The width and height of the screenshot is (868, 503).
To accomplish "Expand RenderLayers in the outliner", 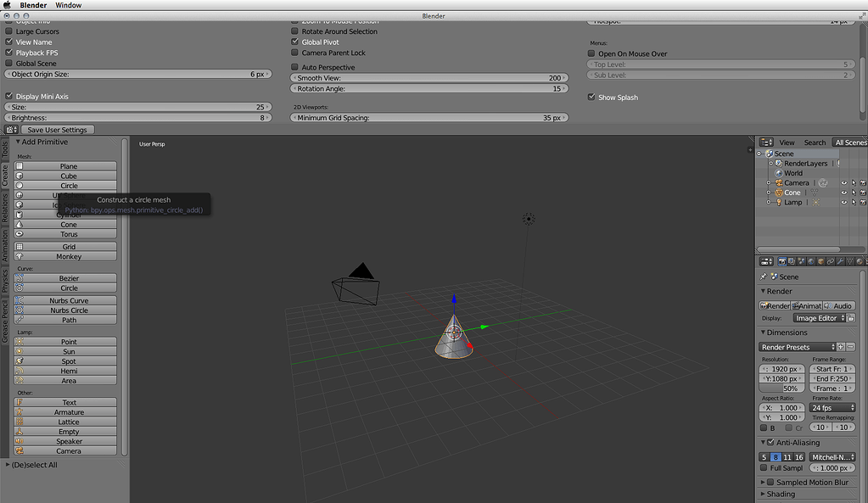I will [x=770, y=163].
